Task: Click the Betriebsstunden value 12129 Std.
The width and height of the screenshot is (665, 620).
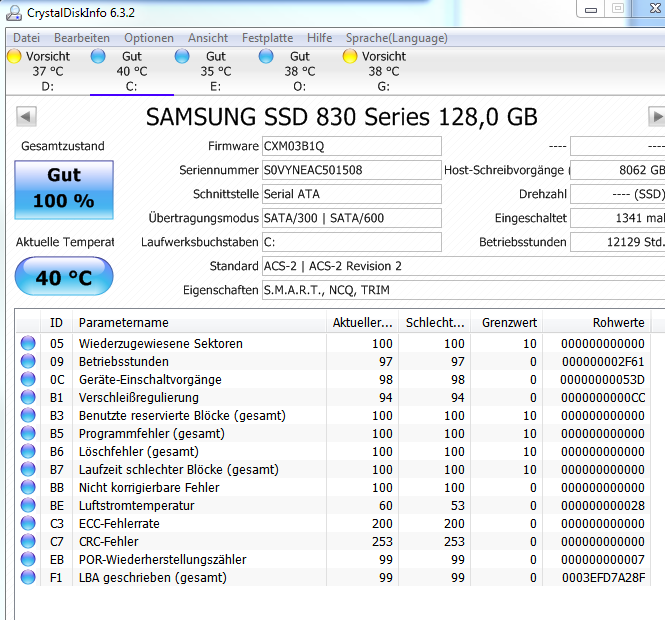Action: (618, 242)
